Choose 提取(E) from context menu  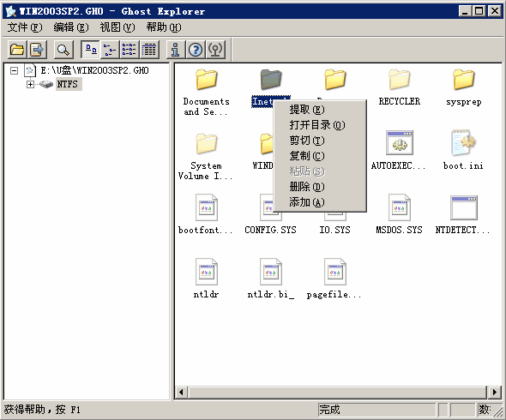click(320, 110)
